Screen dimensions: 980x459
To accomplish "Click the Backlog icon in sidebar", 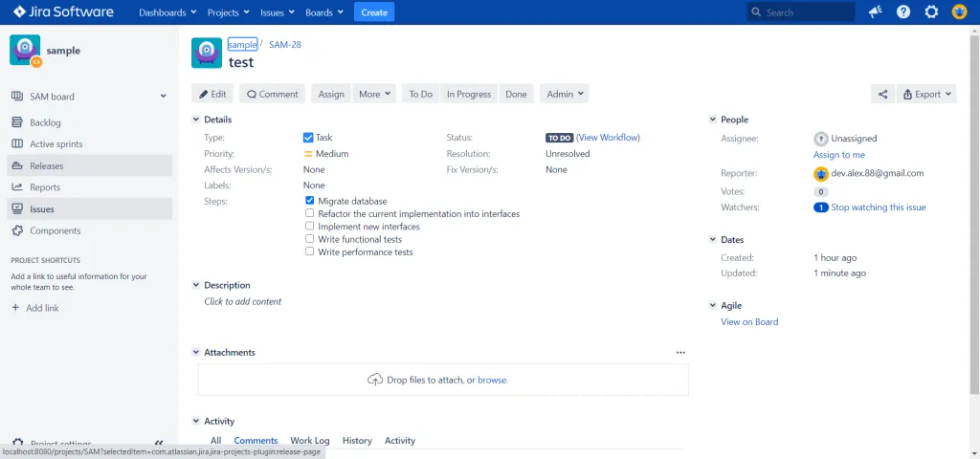I will (x=17, y=122).
